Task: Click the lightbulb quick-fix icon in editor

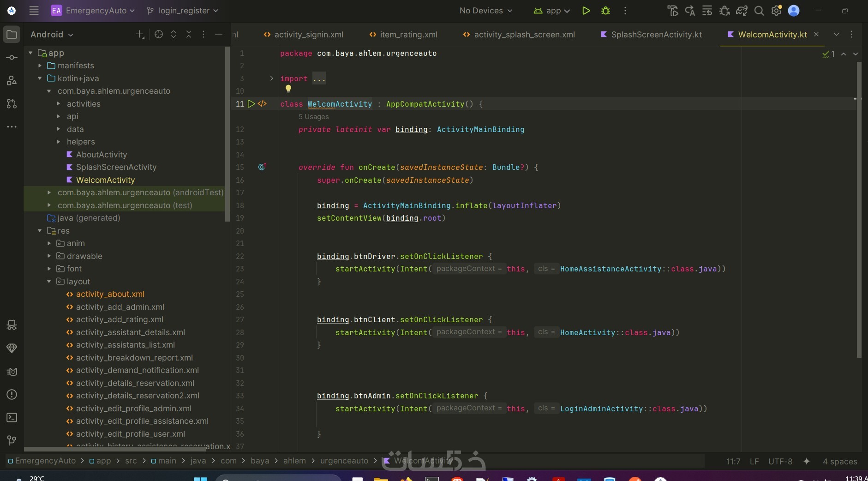Action: pos(288,88)
